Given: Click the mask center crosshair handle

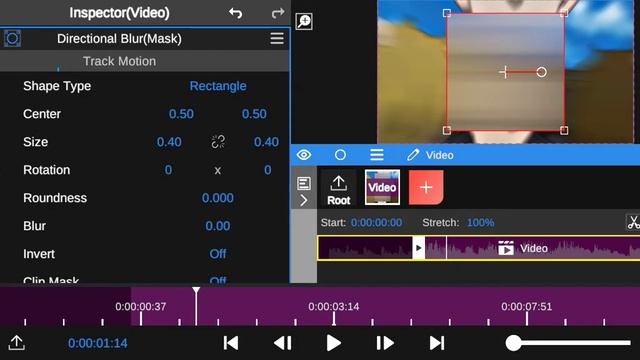Looking at the screenshot, I should pos(505,72).
